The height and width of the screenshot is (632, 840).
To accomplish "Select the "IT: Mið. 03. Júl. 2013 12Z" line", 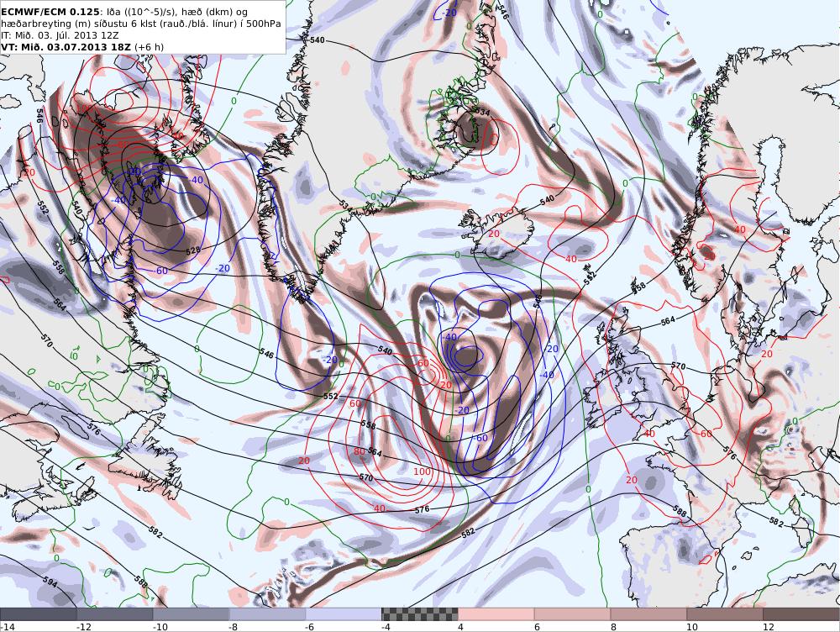I will [x=60, y=35].
